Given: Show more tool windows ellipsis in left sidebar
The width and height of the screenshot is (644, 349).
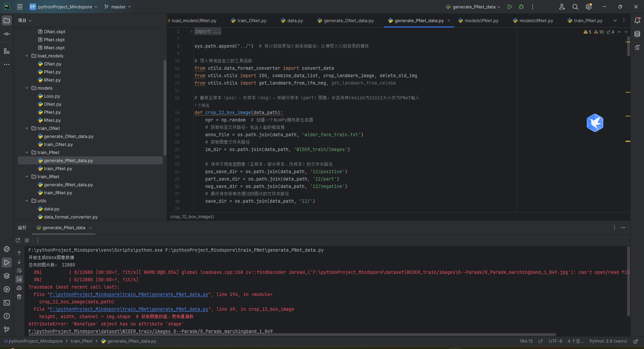Looking at the screenshot, I should pyautogui.click(x=7, y=64).
